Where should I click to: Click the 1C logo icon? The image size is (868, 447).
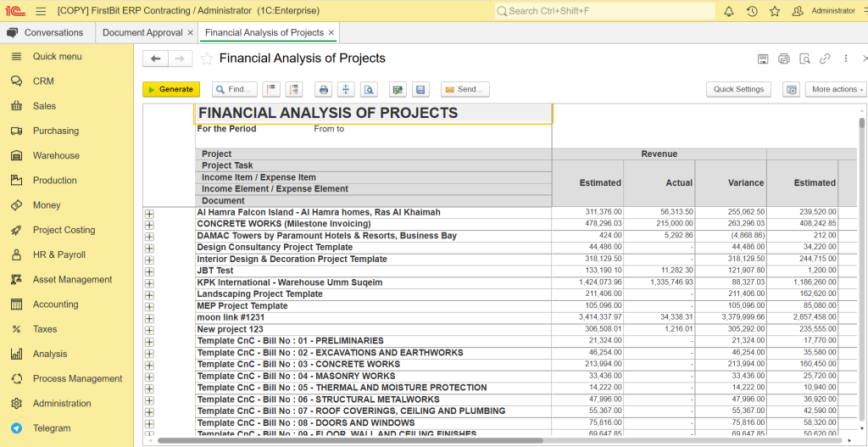click(15, 11)
